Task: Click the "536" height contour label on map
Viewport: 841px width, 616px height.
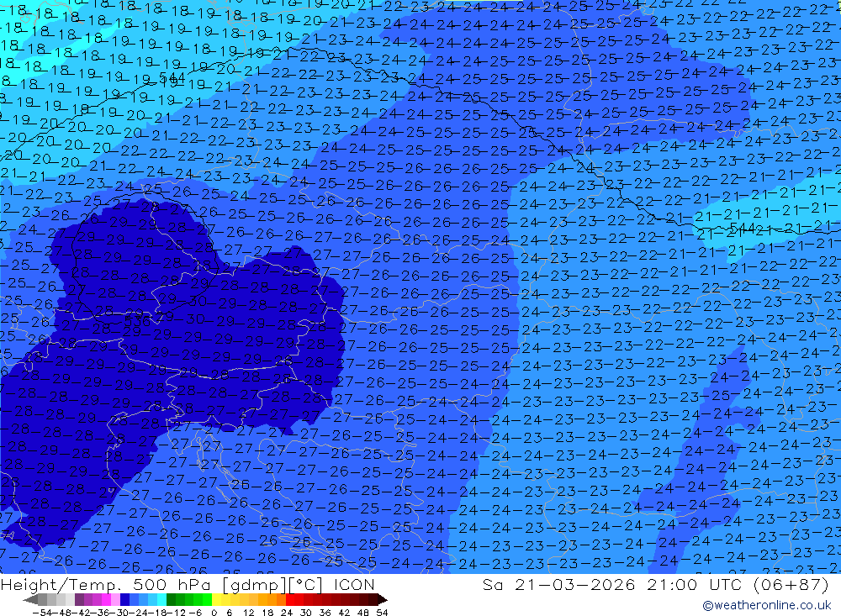Action: point(137,320)
